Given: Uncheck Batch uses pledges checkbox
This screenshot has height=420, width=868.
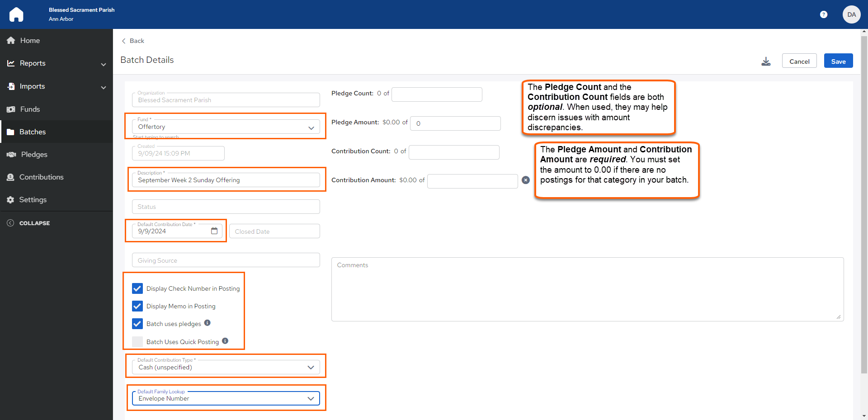Looking at the screenshot, I should click(x=137, y=324).
